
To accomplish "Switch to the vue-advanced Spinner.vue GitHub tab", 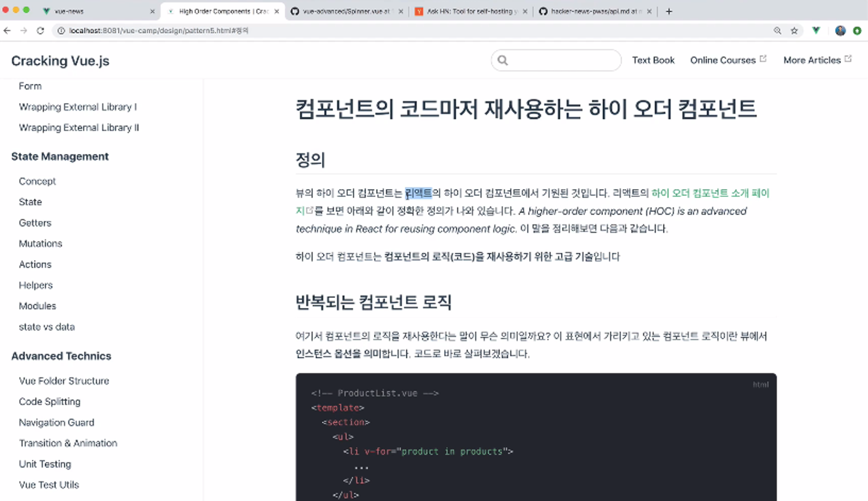I will [x=346, y=11].
